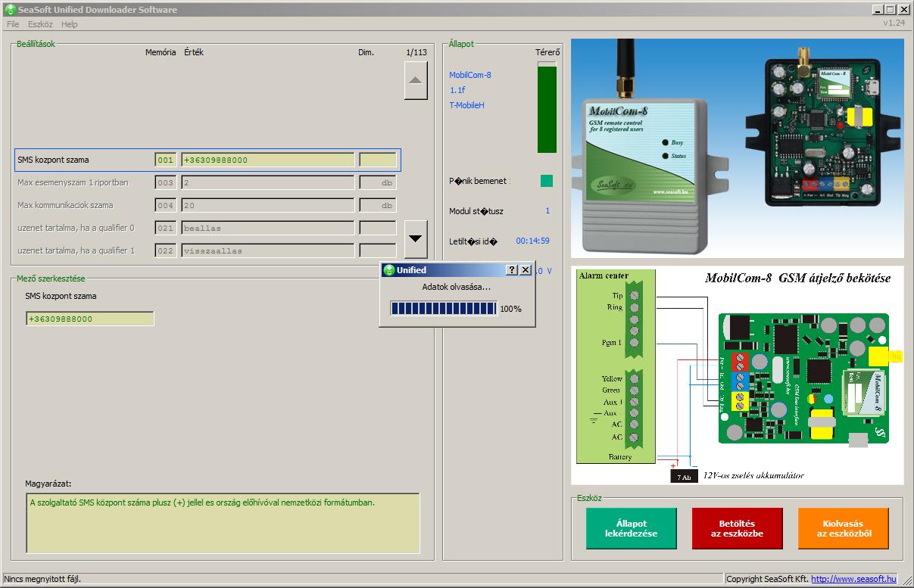Open the Help menu

(x=70, y=24)
